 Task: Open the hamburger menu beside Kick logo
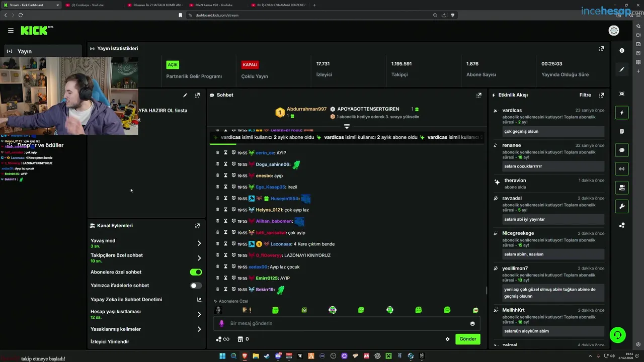[x=11, y=31]
